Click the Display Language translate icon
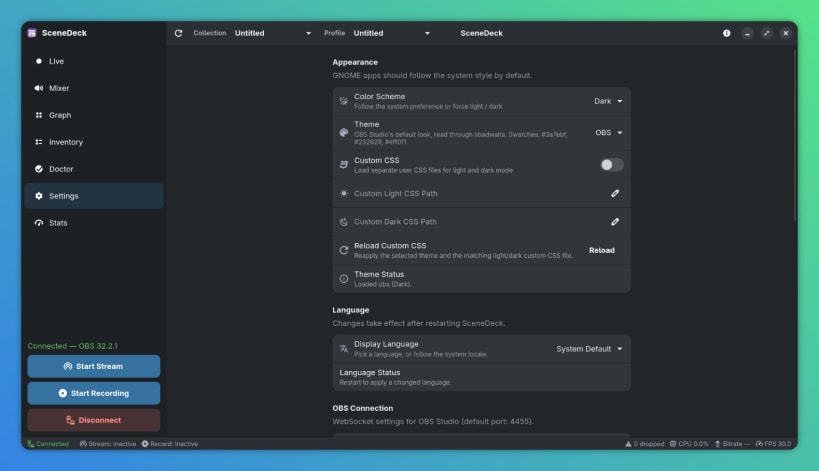The height and width of the screenshot is (471, 819). 344,349
